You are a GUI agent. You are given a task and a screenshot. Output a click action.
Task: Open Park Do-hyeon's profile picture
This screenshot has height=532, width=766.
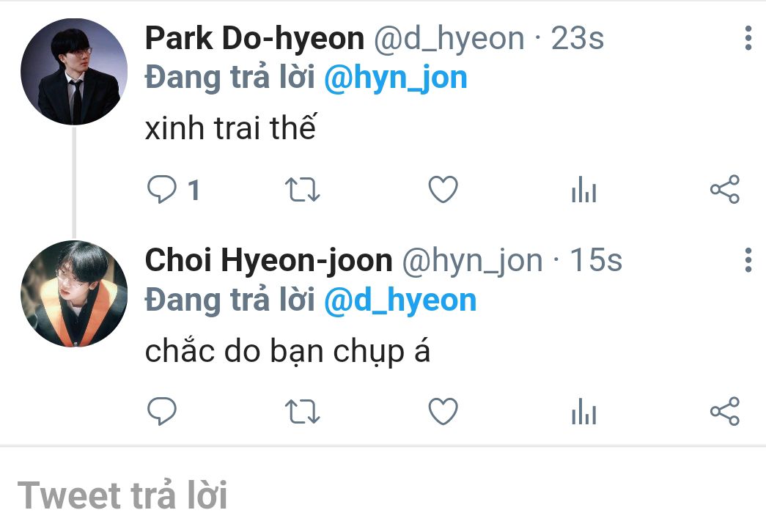click(74, 71)
